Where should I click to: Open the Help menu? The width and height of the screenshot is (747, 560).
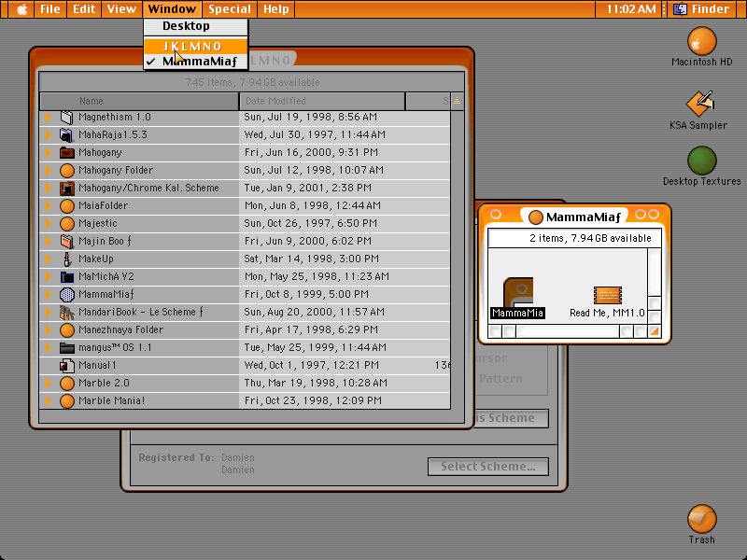click(276, 9)
